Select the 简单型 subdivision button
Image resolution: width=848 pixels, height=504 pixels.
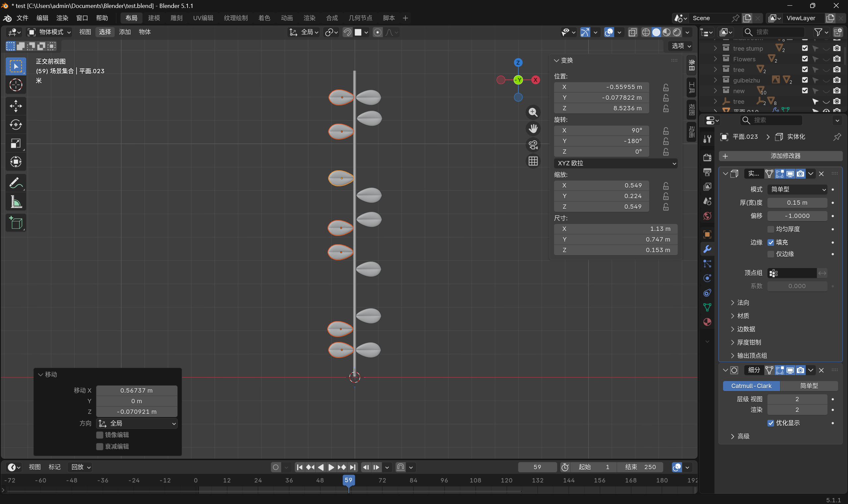[809, 386]
